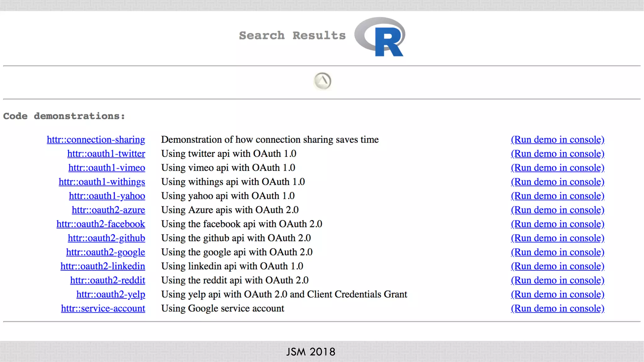
Task: Run the github OAuth demo in console
Action: point(557,238)
